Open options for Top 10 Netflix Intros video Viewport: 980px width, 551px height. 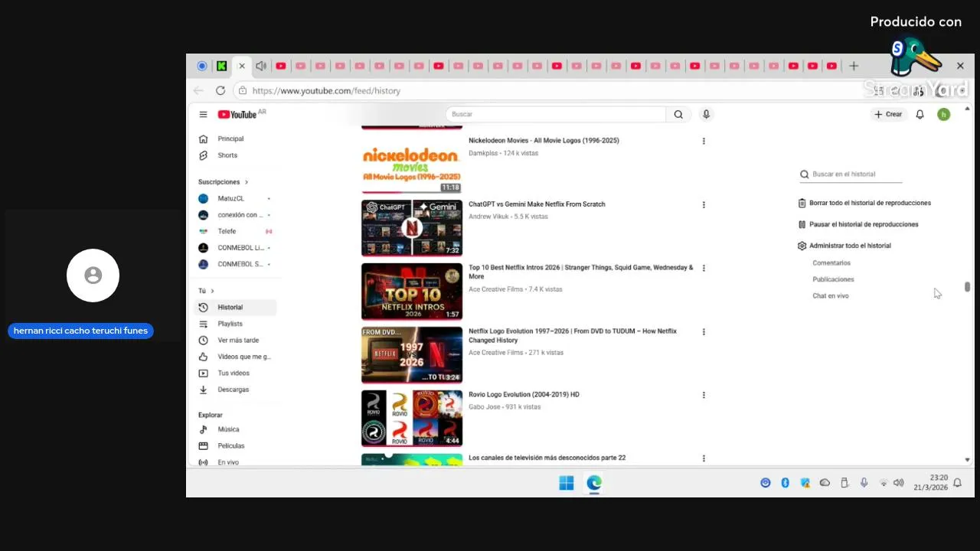(704, 268)
